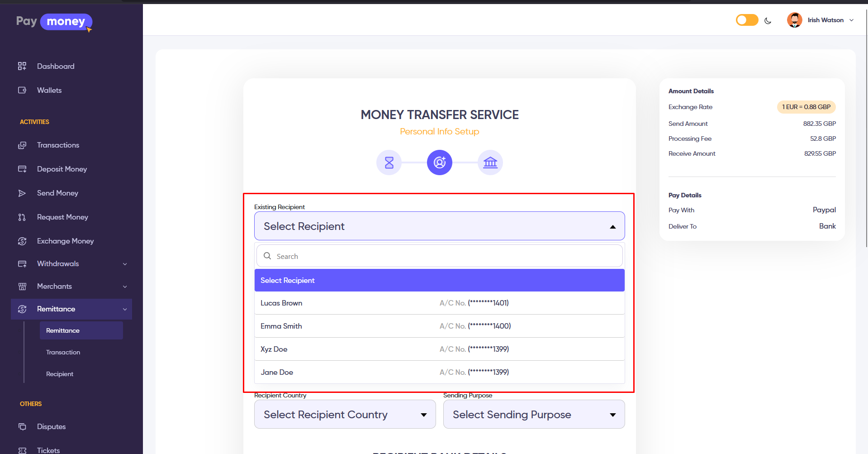Image resolution: width=868 pixels, height=454 pixels.
Task: Click the moon icon in header
Action: (x=768, y=21)
